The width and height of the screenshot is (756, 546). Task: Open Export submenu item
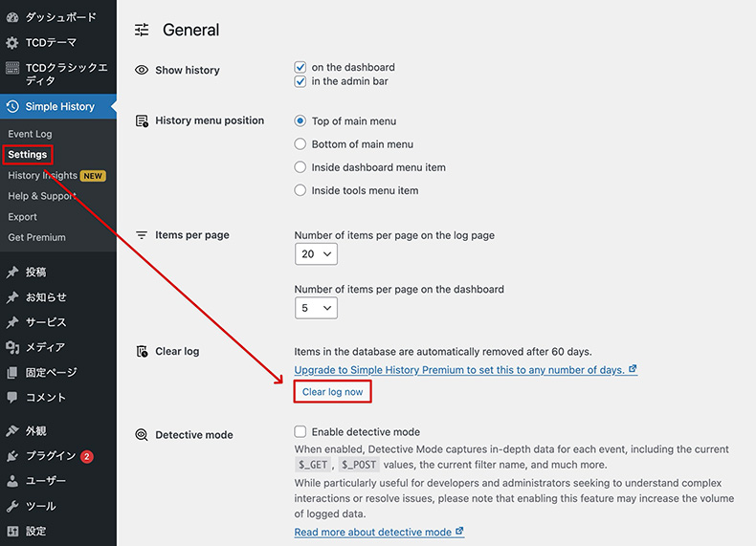click(22, 217)
